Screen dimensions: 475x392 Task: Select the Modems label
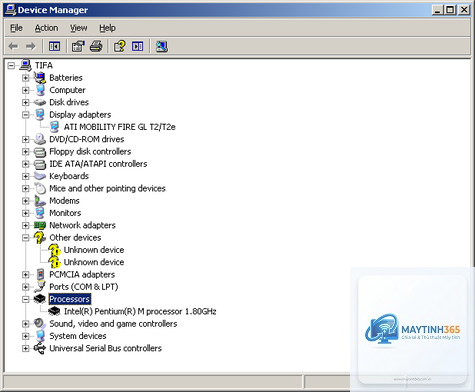coord(64,201)
